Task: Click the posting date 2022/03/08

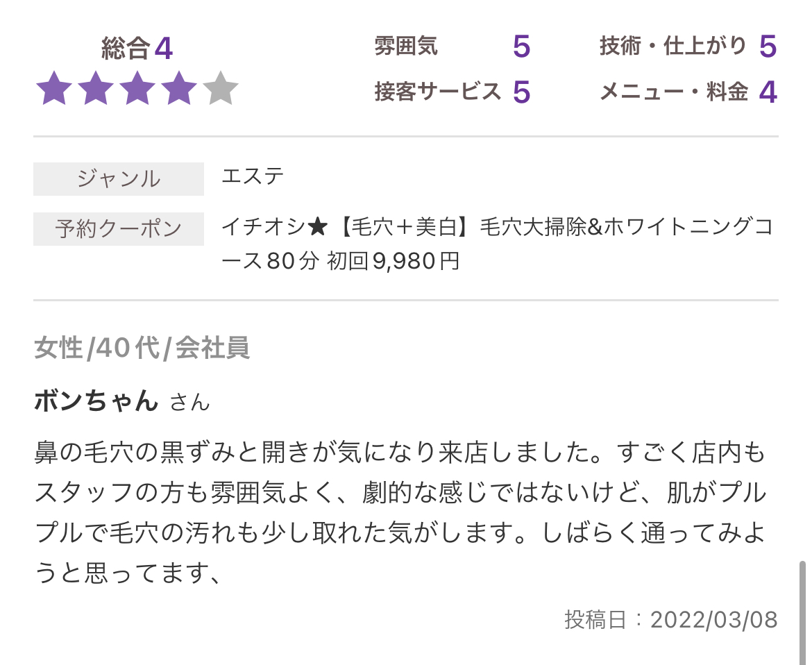Action: tap(714, 620)
